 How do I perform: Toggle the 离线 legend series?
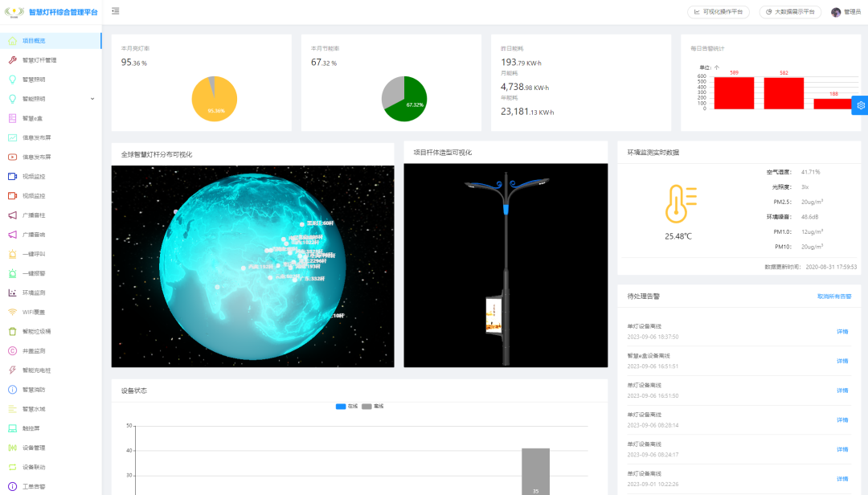coord(373,407)
